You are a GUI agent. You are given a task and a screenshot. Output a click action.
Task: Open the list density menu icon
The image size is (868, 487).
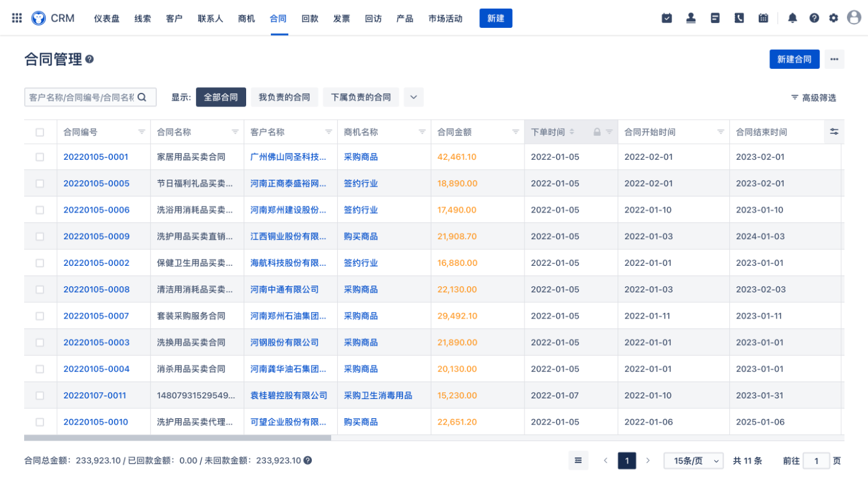pos(578,460)
